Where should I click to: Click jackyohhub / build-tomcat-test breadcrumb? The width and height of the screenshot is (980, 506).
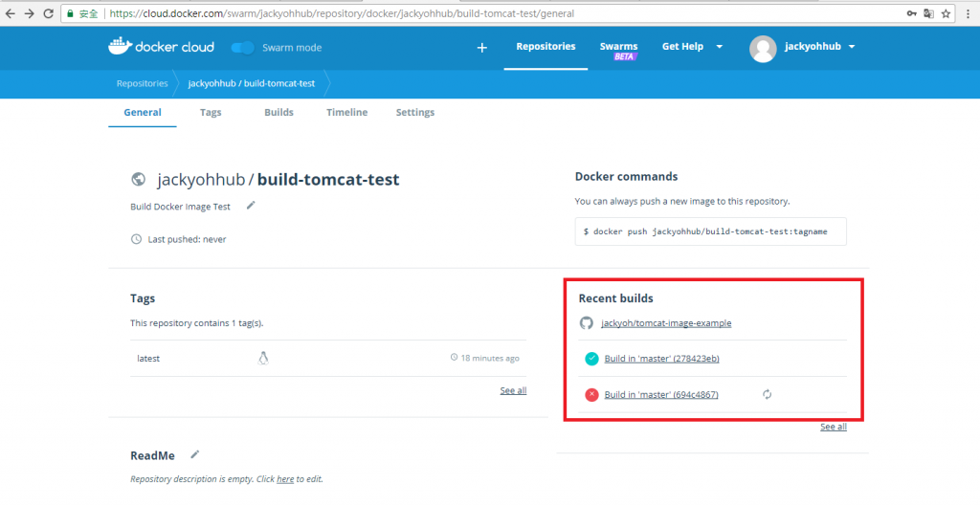click(x=252, y=84)
